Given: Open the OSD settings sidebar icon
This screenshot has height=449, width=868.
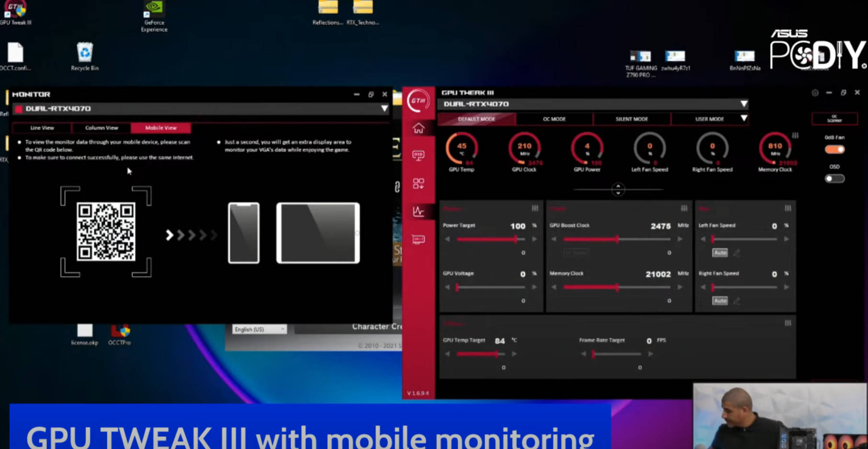Looking at the screenshot, I should (x=418, y=155).
